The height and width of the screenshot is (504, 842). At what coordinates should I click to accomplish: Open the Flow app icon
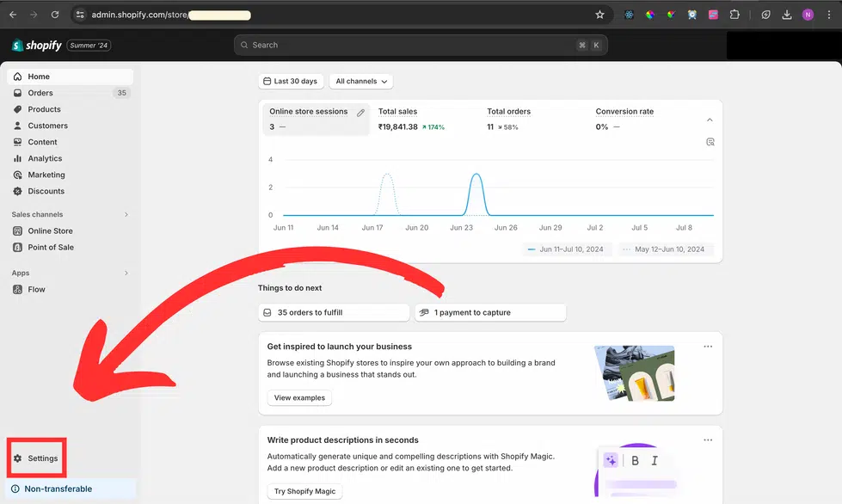tap(19, 290)
